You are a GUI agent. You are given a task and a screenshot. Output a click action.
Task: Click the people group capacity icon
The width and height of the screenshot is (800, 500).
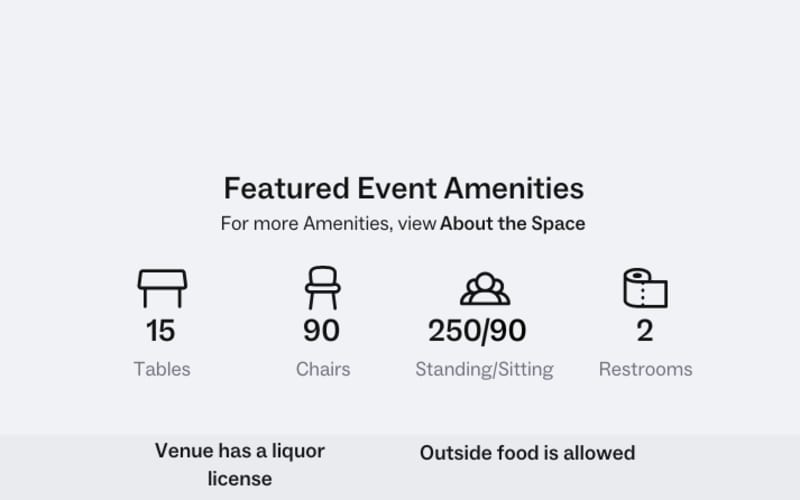(x=485, y=289)
